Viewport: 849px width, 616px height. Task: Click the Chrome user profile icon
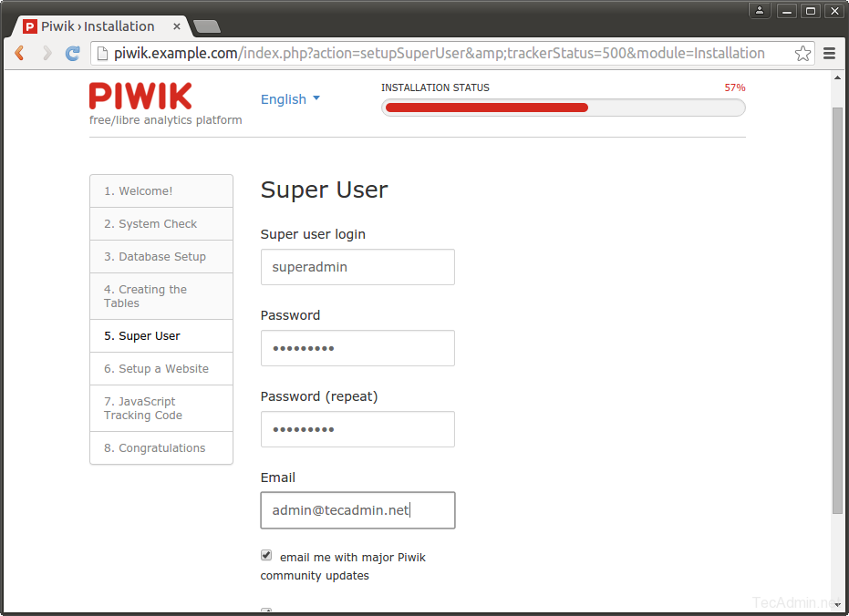pyautogui.click(x=760, y=11)
